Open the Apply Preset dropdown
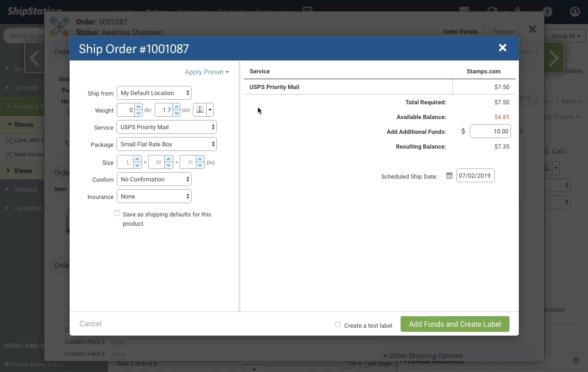This screenshot has height=372, width=588. 207,72
